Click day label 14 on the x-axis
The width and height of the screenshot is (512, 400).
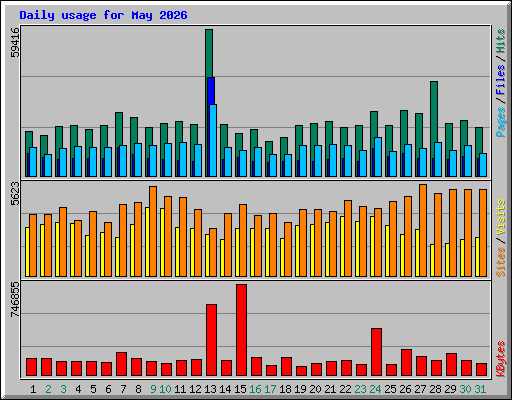tap(225, 389)
